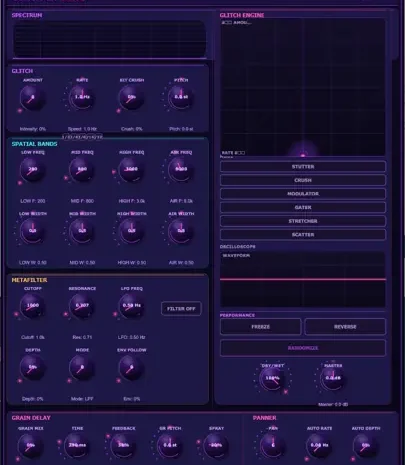Select the Crush glitch mode
405x465 pixels.
click(x=303, y=180)
